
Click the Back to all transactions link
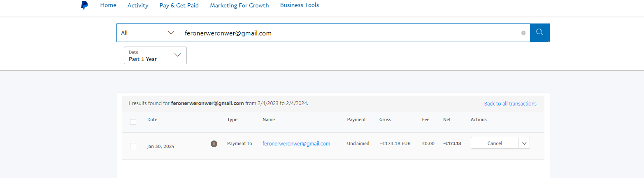tap(510, 103)
